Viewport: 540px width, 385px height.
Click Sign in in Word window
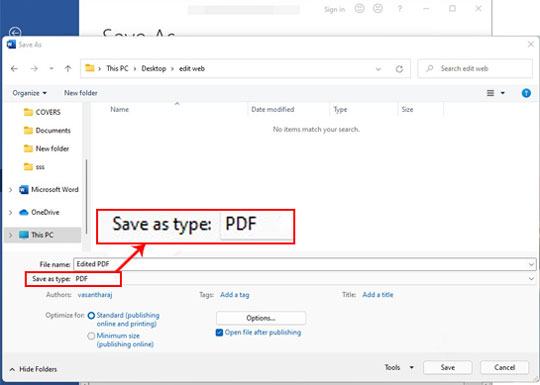pyautogui.click(x=334, y=9)
